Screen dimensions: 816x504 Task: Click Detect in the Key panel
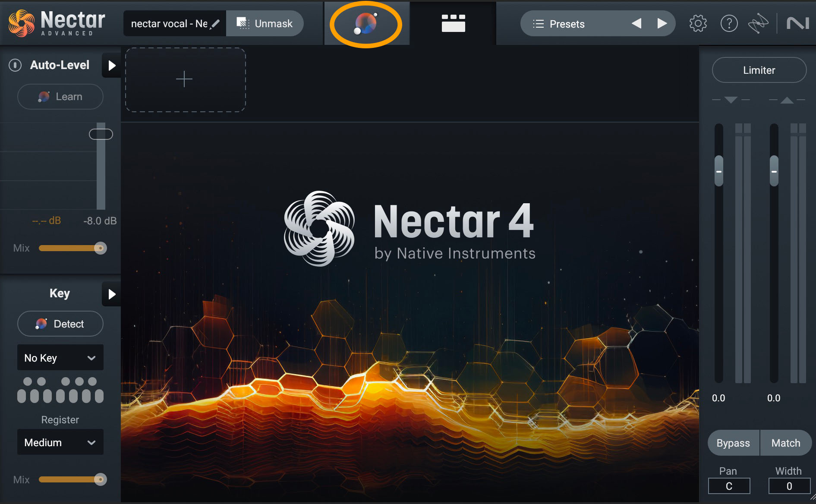60,324
